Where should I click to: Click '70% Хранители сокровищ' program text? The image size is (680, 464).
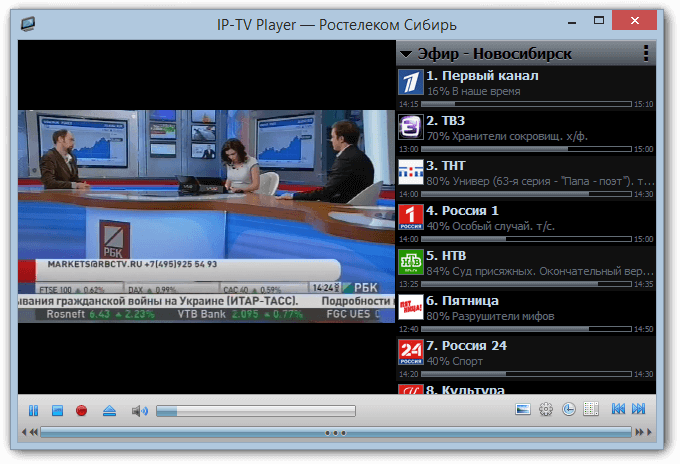coord(507,137)
